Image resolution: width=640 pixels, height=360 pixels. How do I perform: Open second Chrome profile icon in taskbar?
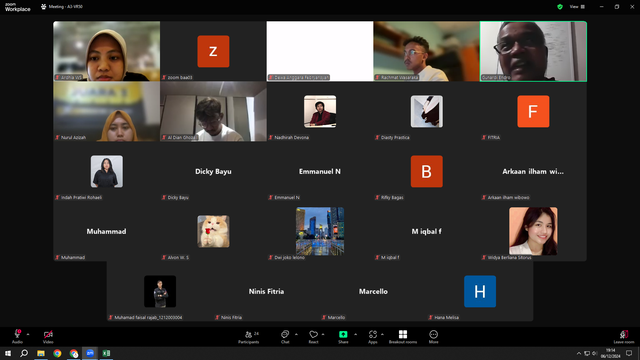73,353
